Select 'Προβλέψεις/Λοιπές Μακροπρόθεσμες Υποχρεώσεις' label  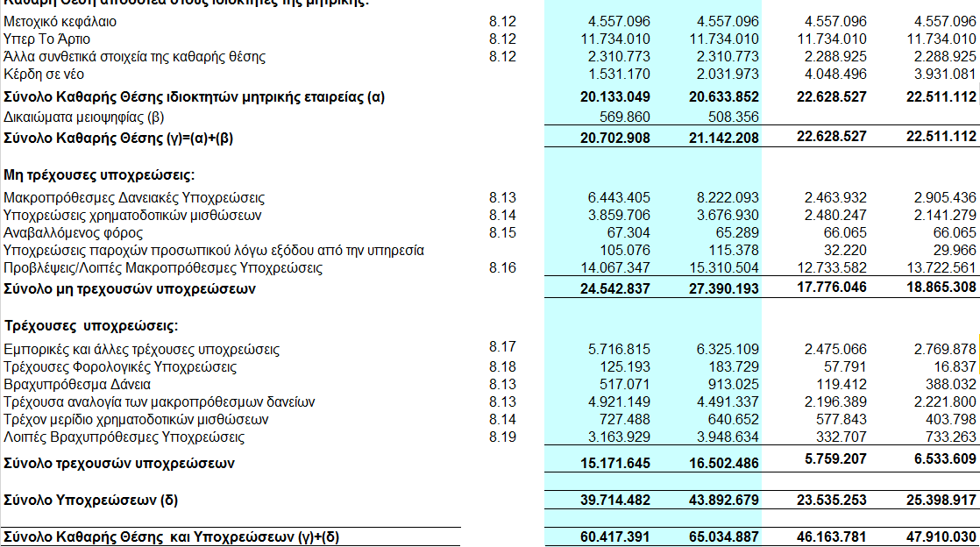(x=163, y=268)
